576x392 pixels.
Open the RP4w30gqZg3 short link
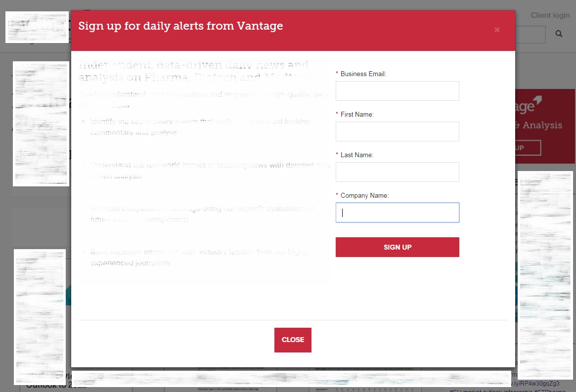[x=535, y=383]
